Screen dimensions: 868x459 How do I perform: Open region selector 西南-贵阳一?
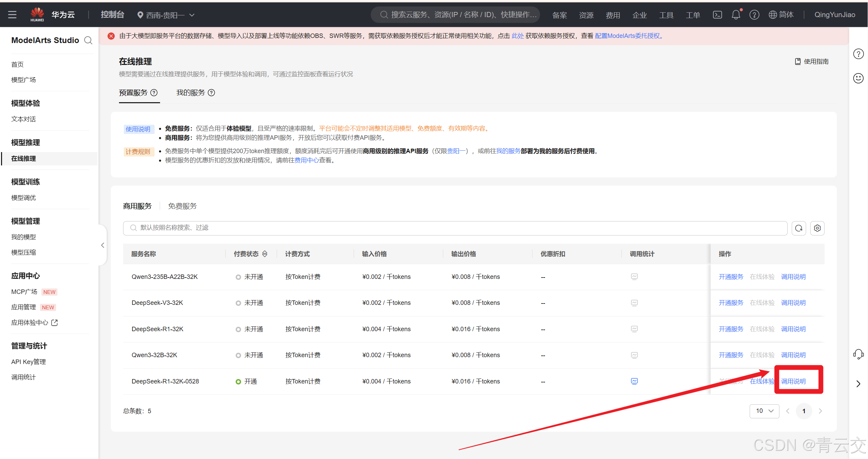pos(166,15)
